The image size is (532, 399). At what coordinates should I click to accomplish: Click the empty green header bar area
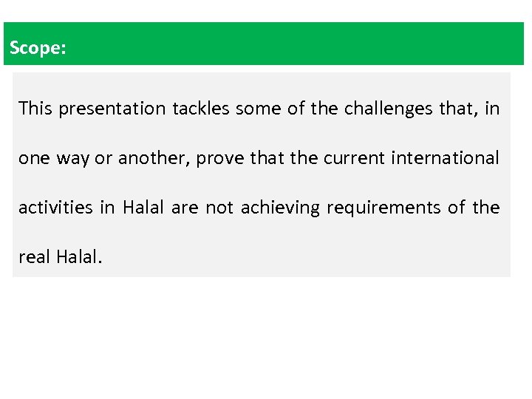[296, 44]
